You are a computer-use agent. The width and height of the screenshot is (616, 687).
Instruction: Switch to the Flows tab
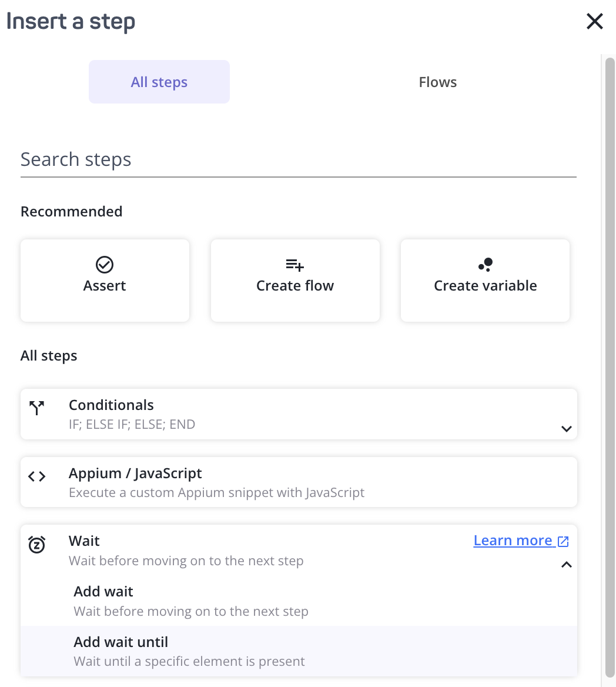438,82
